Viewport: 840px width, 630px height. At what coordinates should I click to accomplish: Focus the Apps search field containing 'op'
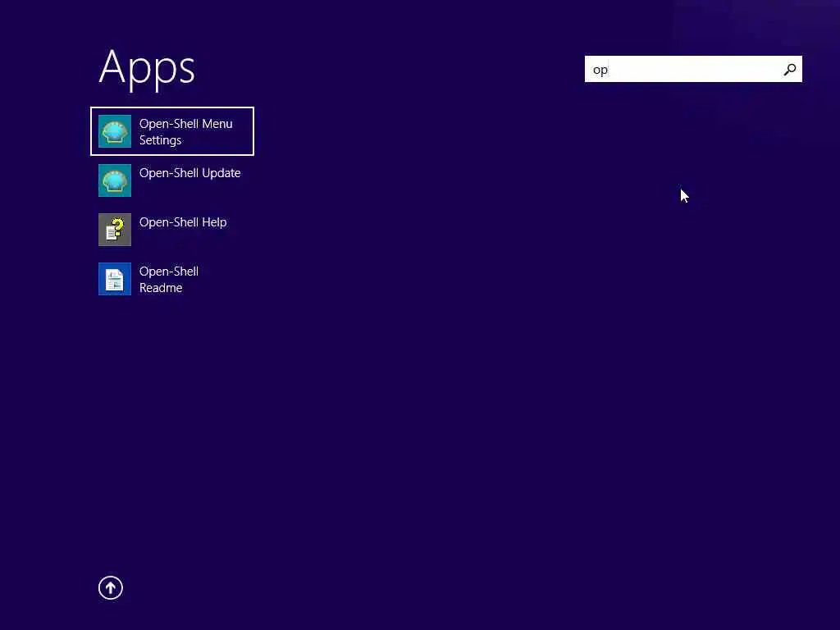click(693, 69)
